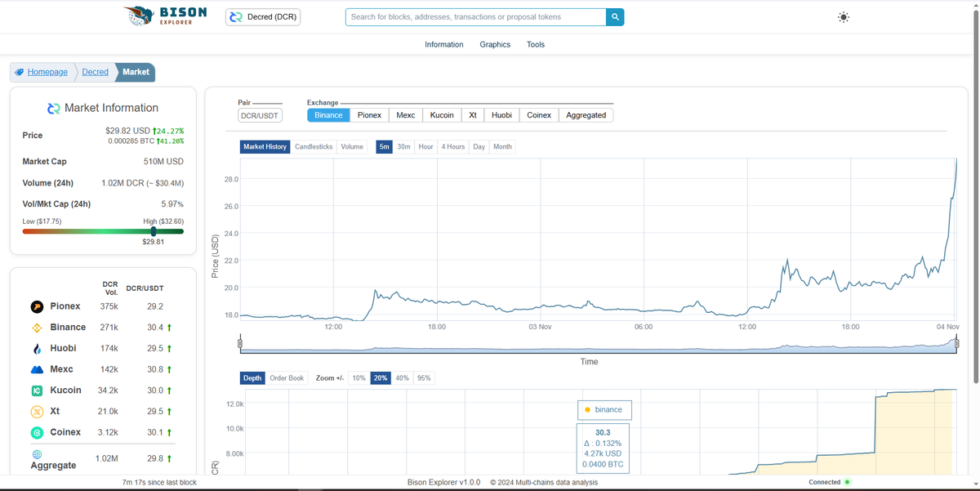Click the '7m 17s since last block' status
This screenshot has width=980, height=491.
(159, 482)
